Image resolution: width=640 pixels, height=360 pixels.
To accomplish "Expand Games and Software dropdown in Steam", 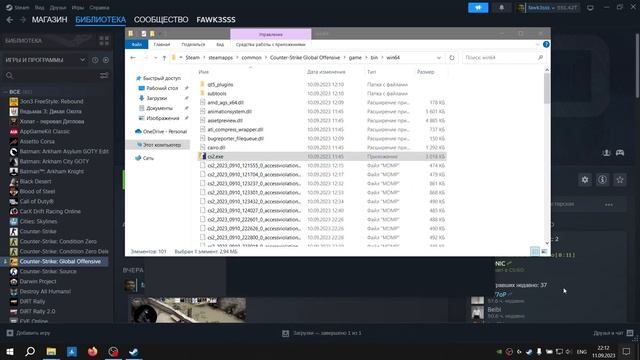I will click(82, 60).
